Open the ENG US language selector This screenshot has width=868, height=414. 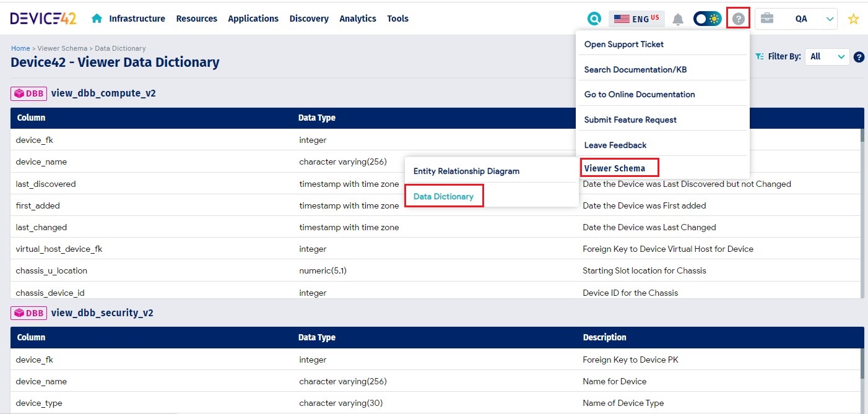click(x=636, y=19)
